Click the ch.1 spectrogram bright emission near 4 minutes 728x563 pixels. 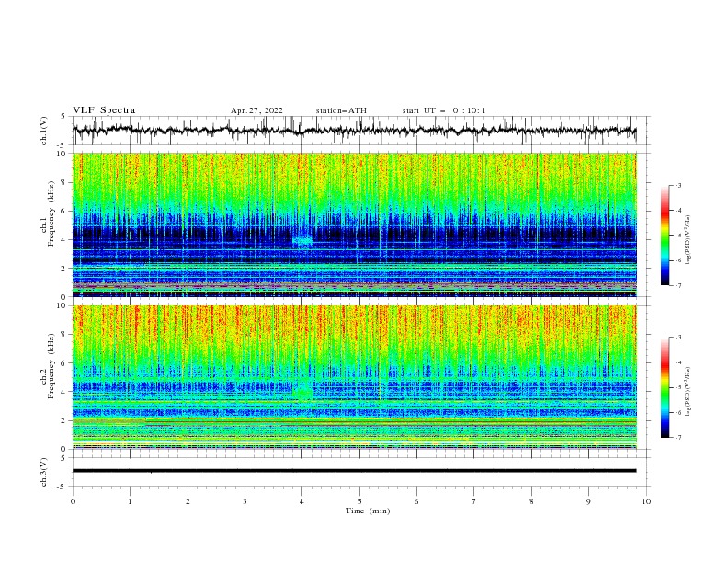302,241
